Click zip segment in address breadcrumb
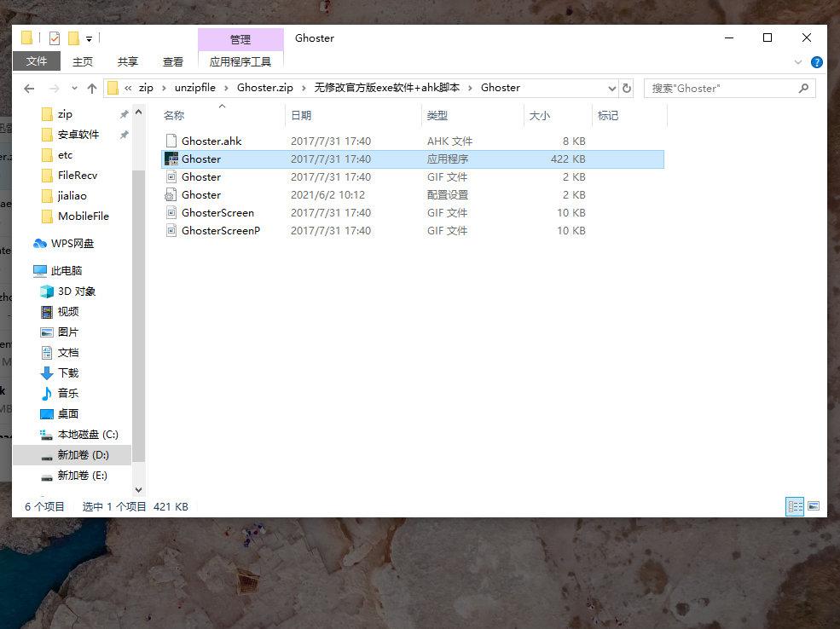Image resolution: width=840 pixels, height=629 pixels. (x=146, y=88)
